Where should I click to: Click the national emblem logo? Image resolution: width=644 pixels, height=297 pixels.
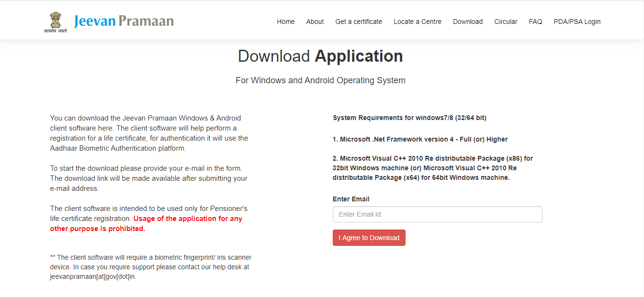click(x=56, y=22)
